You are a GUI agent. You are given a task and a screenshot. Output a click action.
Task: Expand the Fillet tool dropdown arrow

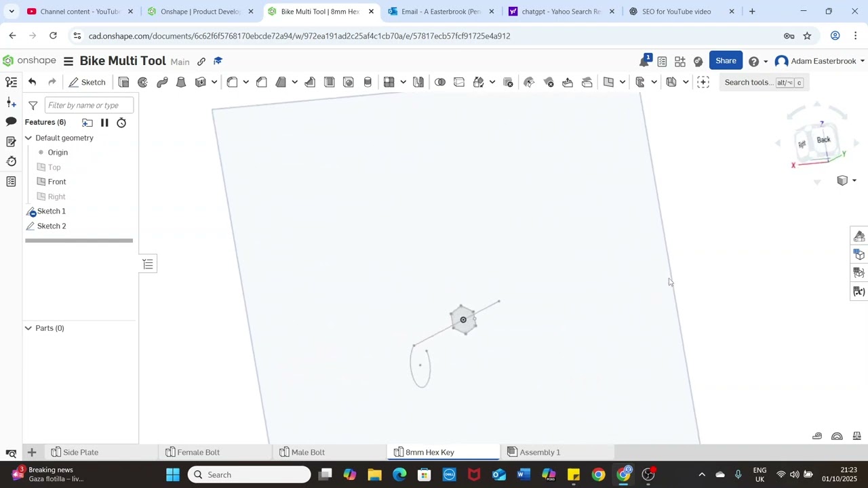[246, 83]
